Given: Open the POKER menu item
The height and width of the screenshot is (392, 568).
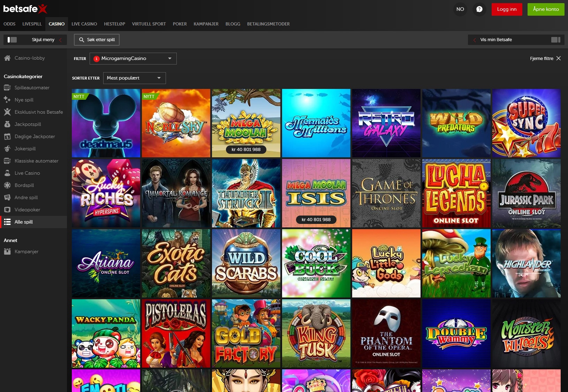Looking at the screenshot, I should [x=180, y=24].
